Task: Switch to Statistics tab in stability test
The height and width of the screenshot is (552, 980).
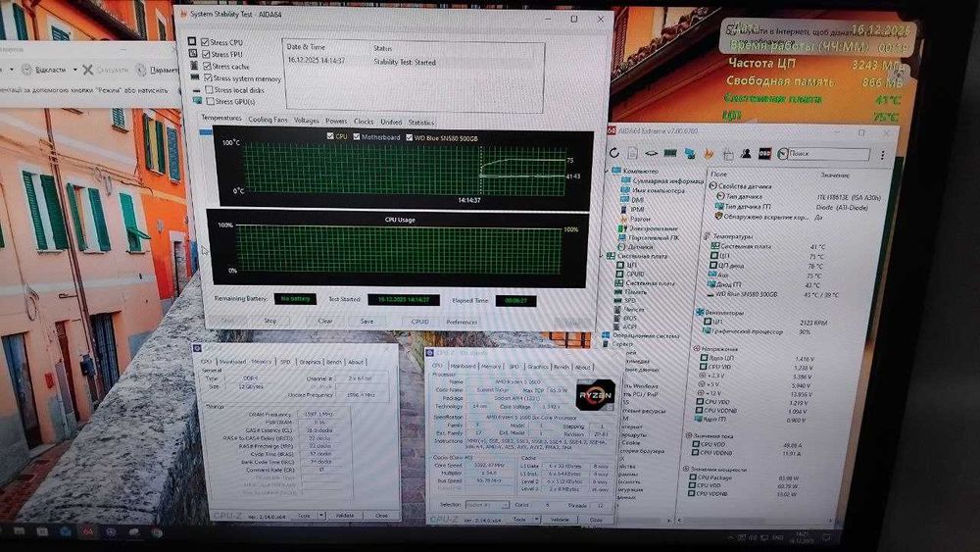Action: 420,123
